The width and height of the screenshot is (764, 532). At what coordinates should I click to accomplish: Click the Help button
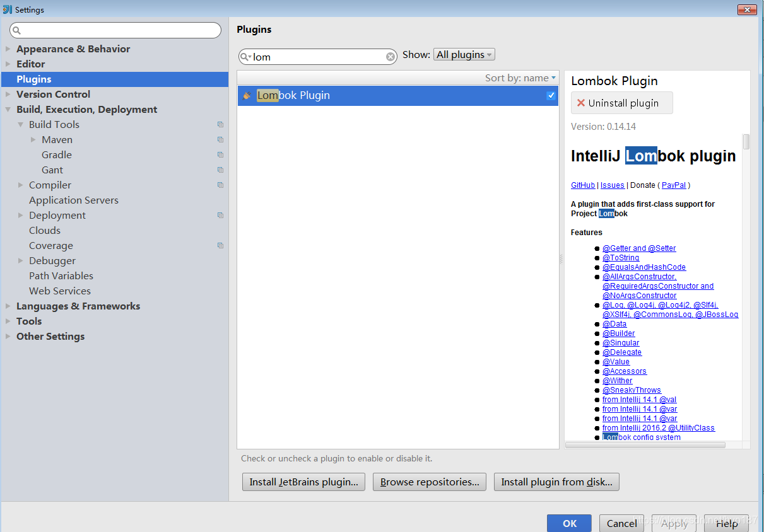(x=727, y=523)
